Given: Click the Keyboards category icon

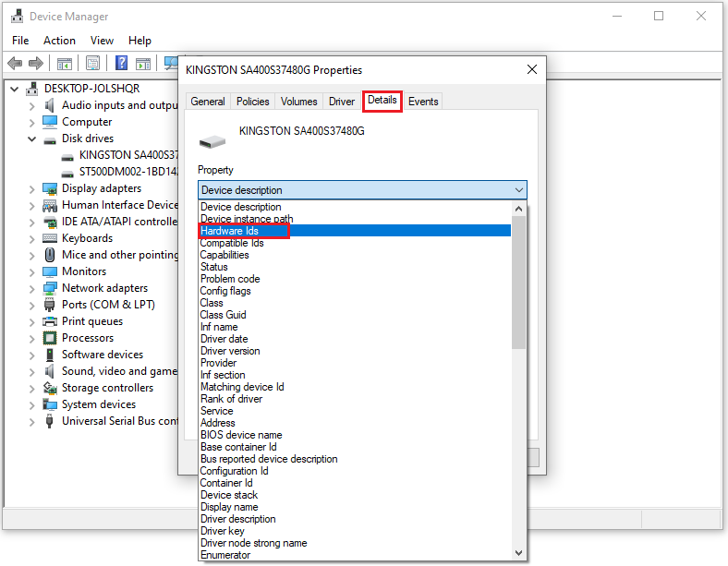Looking at the screenshot, I should [x=50, y=238].
